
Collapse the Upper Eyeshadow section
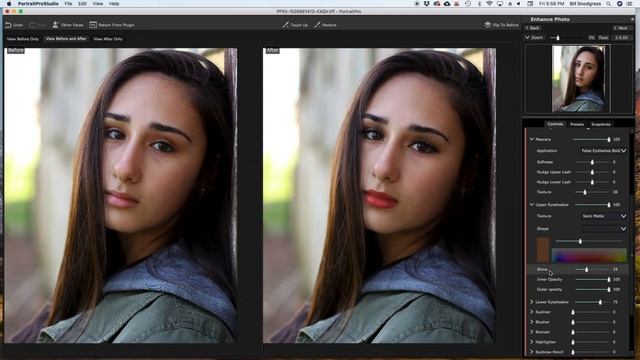tap(532, 204)
